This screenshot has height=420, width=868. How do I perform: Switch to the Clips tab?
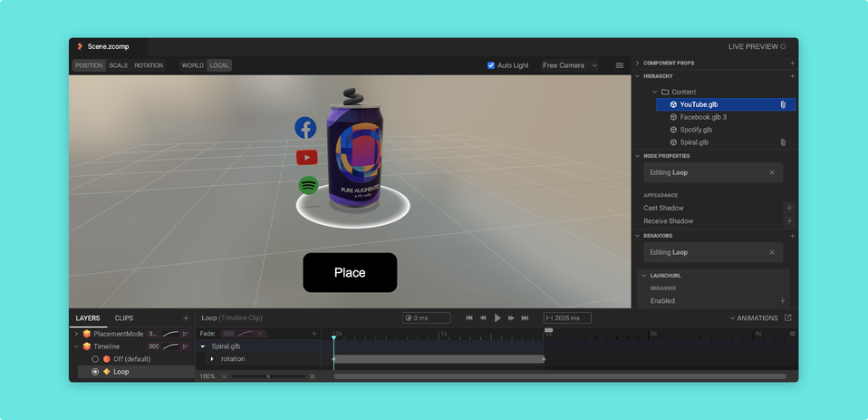123,318
